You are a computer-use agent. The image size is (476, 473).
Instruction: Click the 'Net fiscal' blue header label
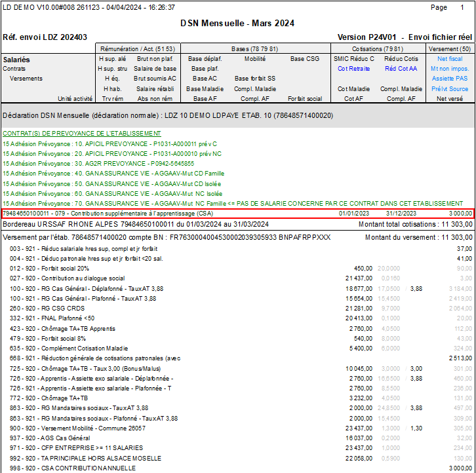tap(450, 58)
